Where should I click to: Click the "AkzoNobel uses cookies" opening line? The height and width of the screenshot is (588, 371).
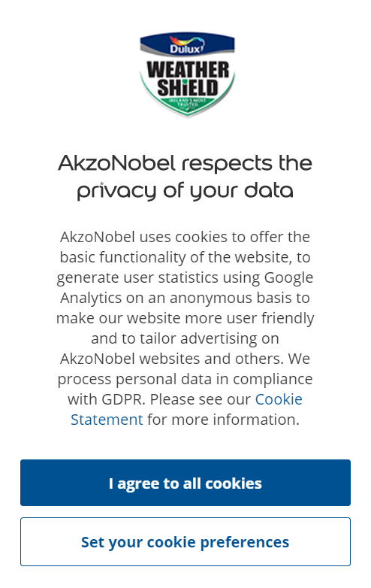pos(185,237)
